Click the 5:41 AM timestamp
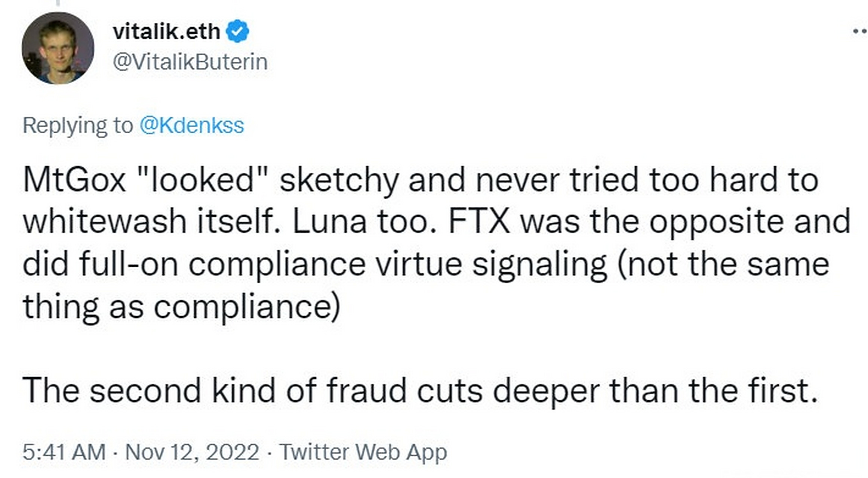The image size is (868, 478). (64, 452)
